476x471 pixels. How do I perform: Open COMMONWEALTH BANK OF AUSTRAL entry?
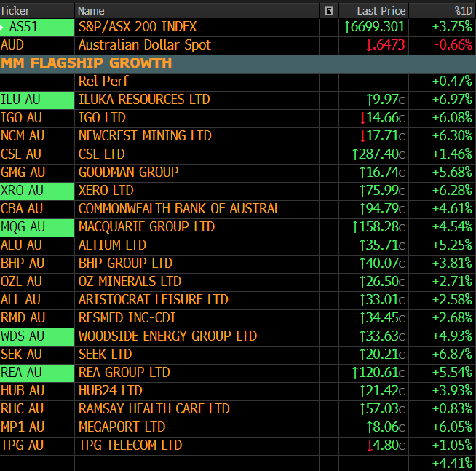(x=179, y=208)
